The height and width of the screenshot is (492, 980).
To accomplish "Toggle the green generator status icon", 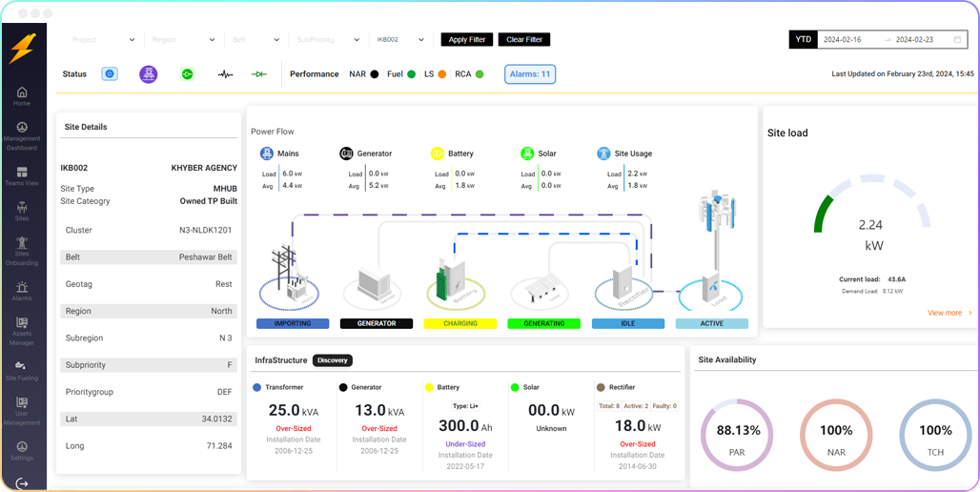I will 187,74.
